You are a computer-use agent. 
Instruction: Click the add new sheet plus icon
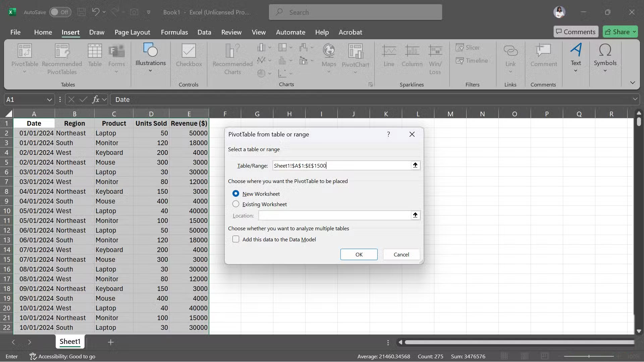tap(111, 342)
